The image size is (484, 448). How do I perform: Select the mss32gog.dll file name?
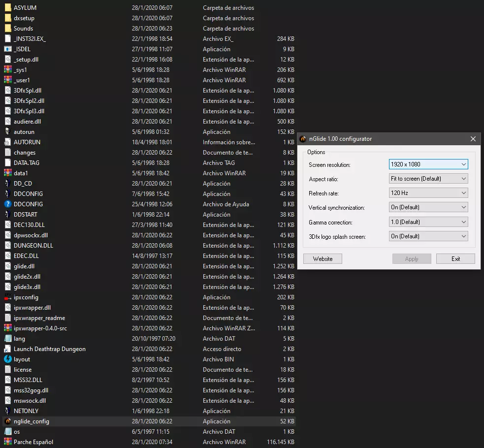coord(31,390)
